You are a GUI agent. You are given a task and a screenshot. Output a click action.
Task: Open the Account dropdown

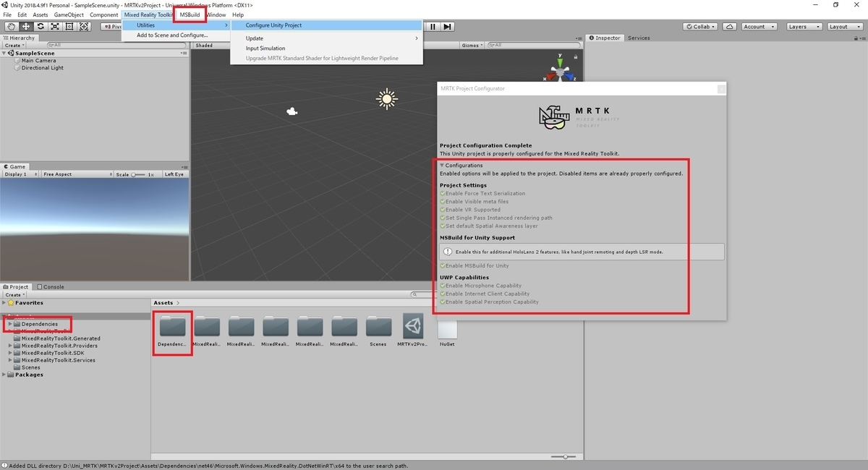click(x=759, y=27)
